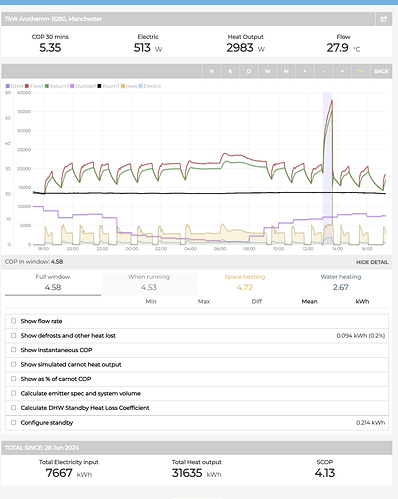Click the 7kW Arotherm+ R290, Manchester title
The image size is (398, 499).
point(53,19)
